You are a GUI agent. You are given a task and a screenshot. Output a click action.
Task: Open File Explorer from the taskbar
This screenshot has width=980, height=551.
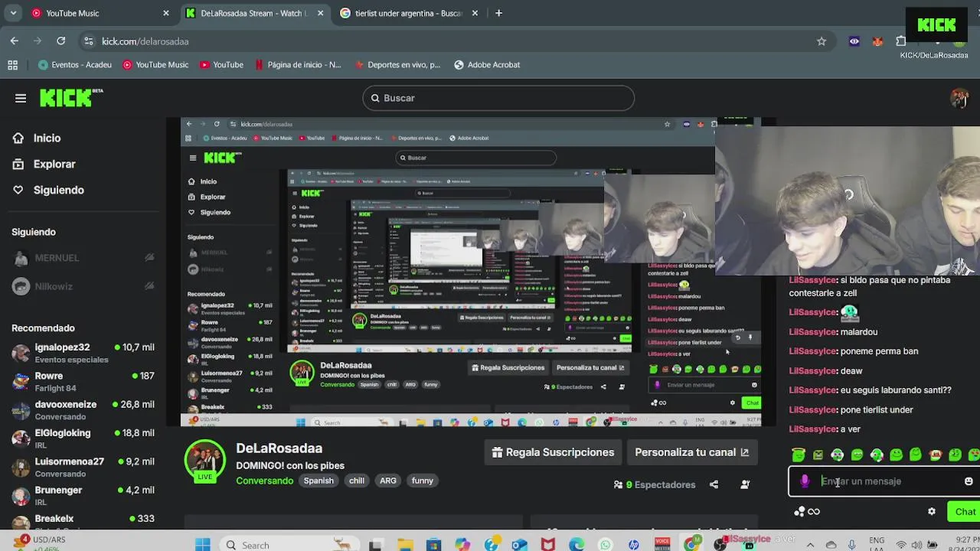[404, 545]
